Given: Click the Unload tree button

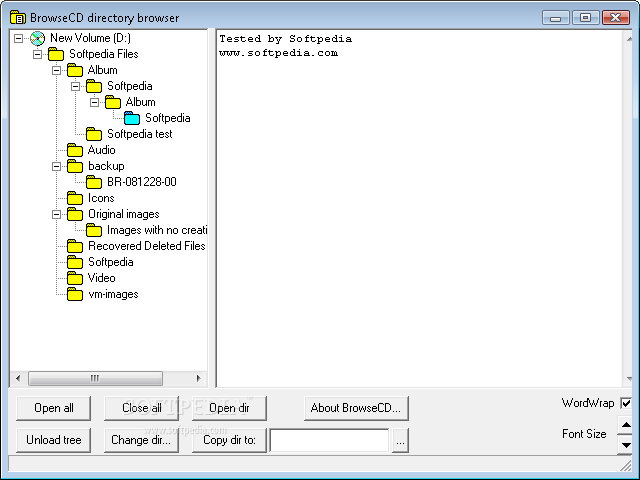Looking at the screenshot, I should click(x=53, y=440).
